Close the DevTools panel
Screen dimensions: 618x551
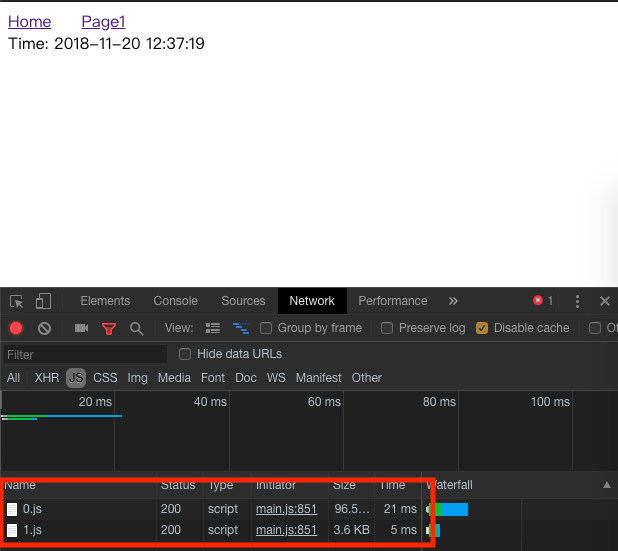pyautogui.click(x=605, y=301)
